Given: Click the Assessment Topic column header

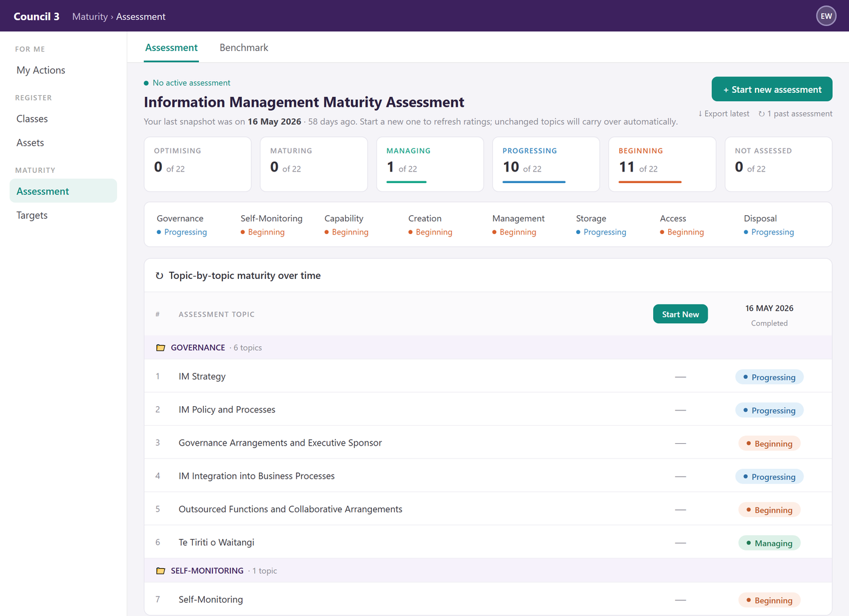Looking at the screenshot, I should click(x=216, y=314).
